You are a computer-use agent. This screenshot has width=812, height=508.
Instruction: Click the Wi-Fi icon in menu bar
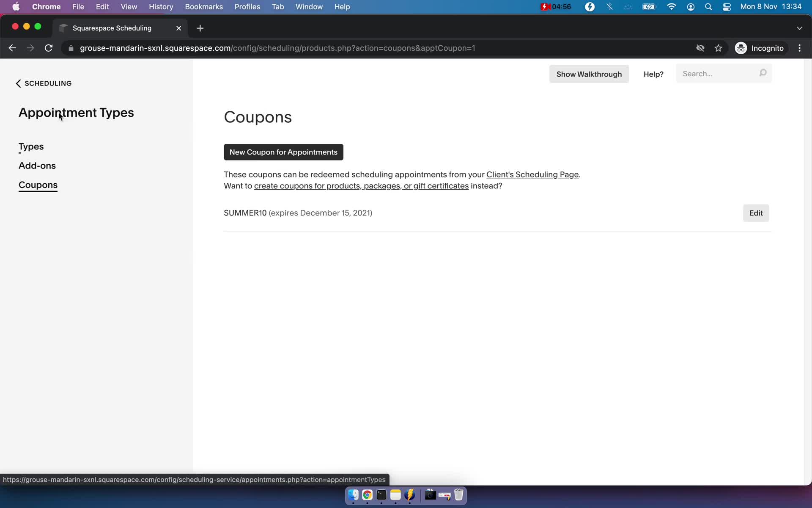672,6
